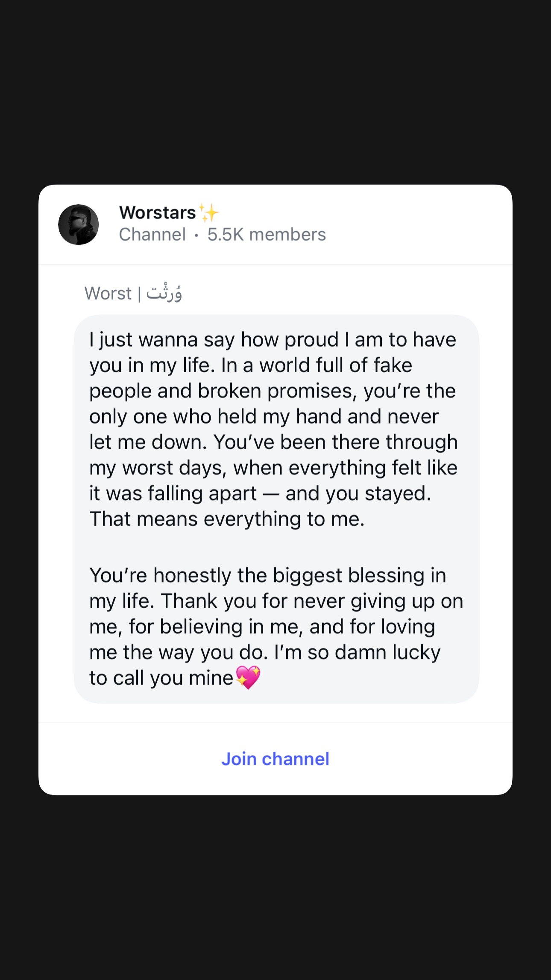Open the Worstars channel title
This screenshot has height=980, width=551.
(157, 212)
